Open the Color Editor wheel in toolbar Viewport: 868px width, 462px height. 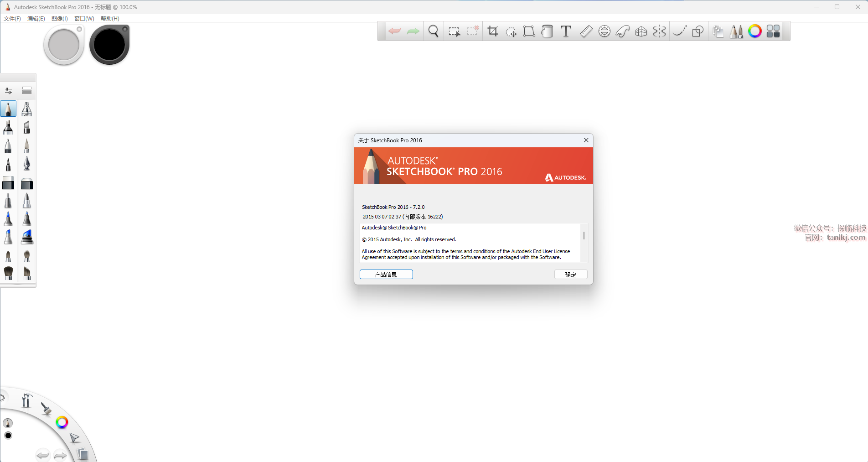click(x=755, y=31)
